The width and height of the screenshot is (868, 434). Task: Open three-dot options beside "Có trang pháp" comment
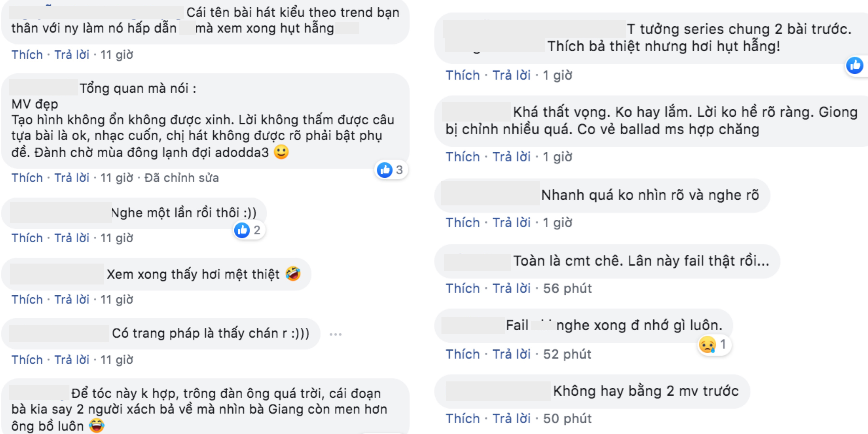click(335, 334)
